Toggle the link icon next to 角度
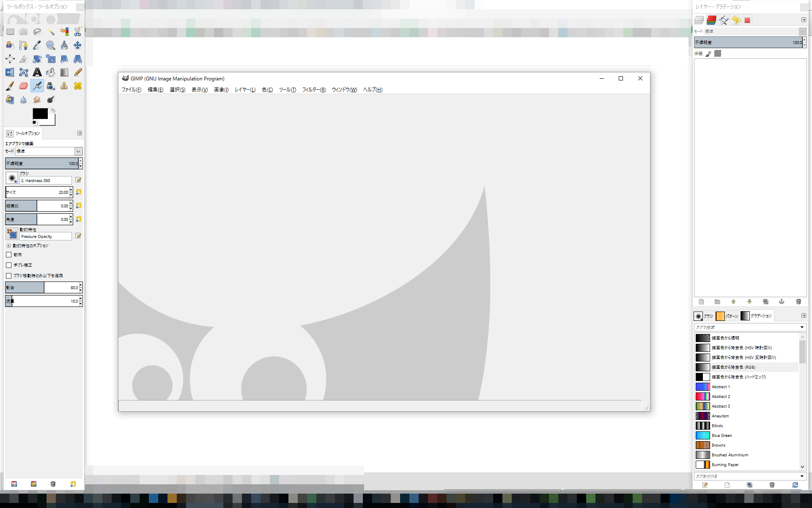This screenshot has width=812, height=508. pos(78,219)
